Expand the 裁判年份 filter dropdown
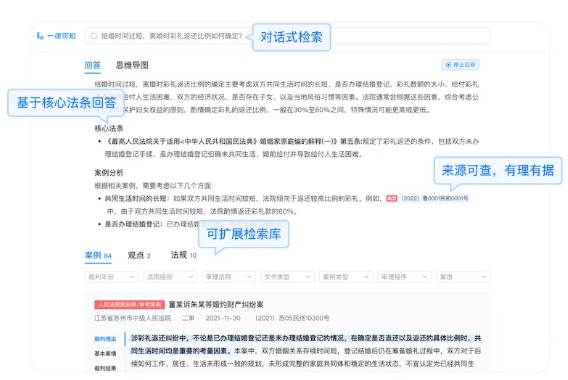The width and height of the screenshot is (568, 380). 111,277
